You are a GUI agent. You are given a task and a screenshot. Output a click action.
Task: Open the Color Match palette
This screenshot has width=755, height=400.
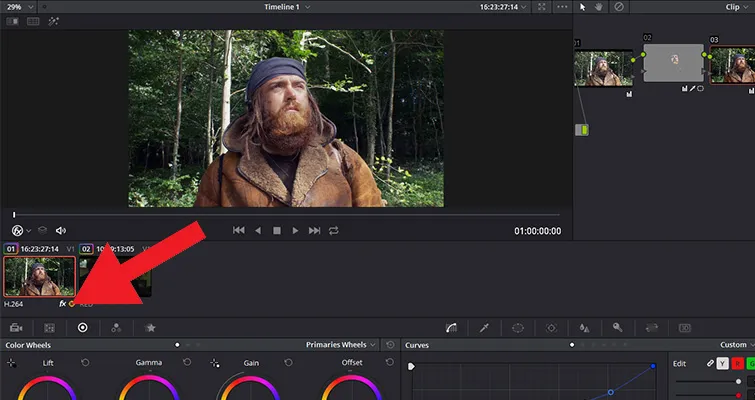point(49,327)
